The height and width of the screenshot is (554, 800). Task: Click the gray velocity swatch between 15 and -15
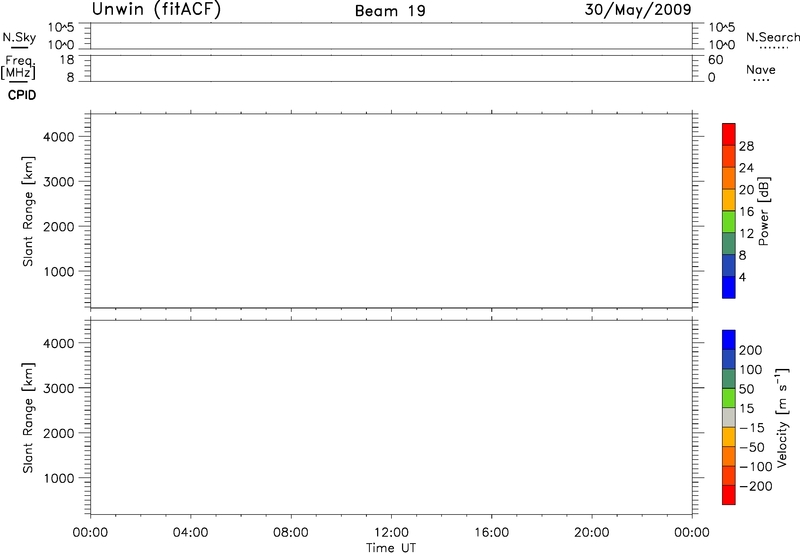729,418
